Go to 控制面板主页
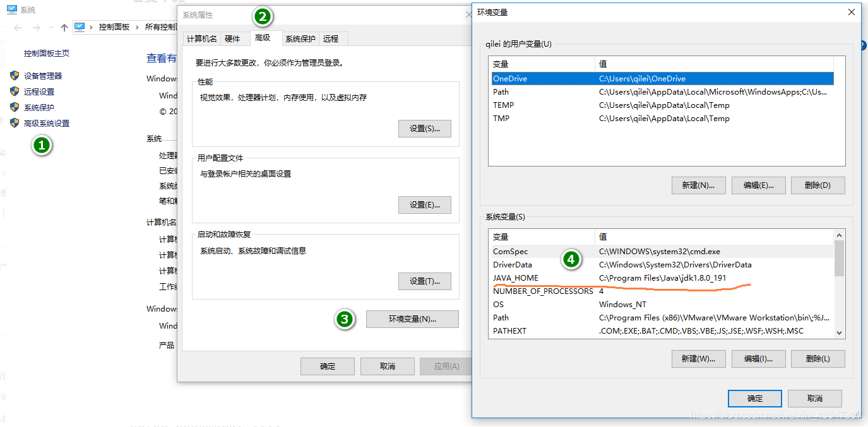The height and width of the screenshot is (427, 868). (47, 54)
